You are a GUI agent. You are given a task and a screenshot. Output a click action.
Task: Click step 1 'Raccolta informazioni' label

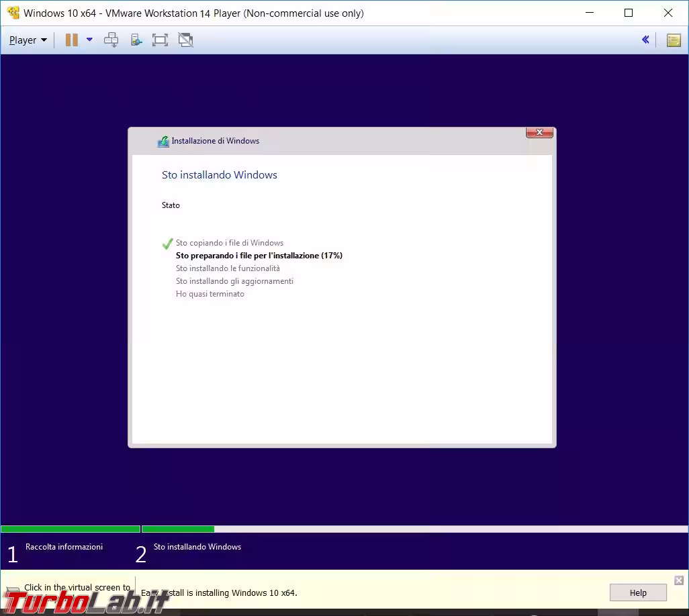pos(64,547)
